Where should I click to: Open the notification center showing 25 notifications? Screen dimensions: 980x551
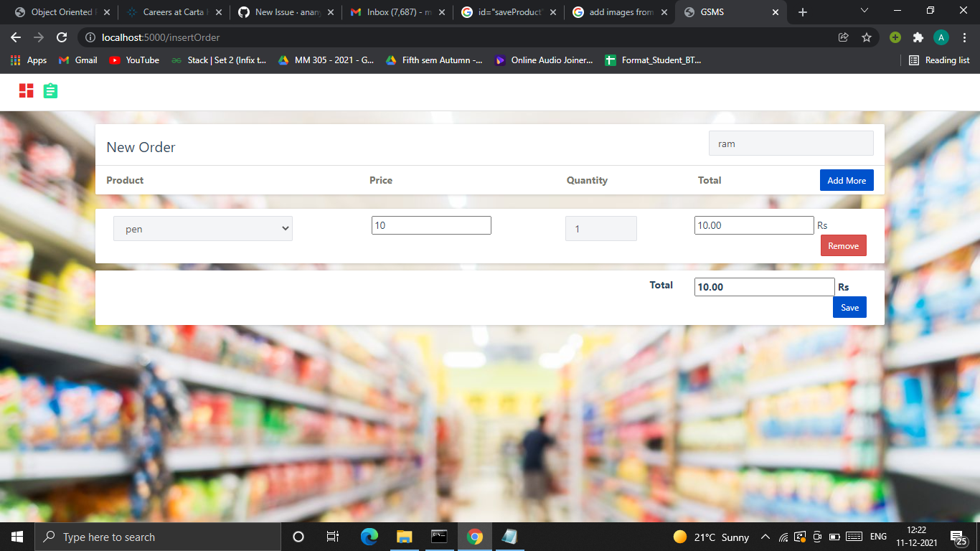click(x=959, y=536)
